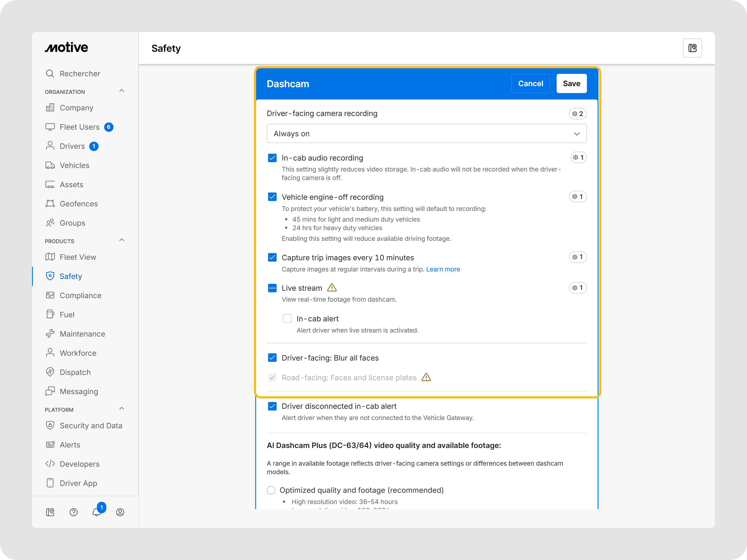The width and height of the screenshot is (747, 560).
Task: Open the Always on recording dropdown
Action: (x=427, y=134)
